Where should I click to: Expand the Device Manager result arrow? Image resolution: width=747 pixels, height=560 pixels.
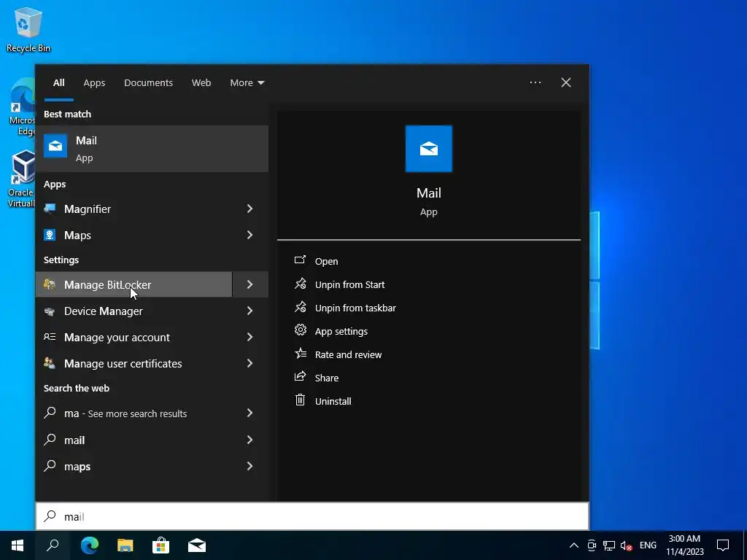coord(250,311)
